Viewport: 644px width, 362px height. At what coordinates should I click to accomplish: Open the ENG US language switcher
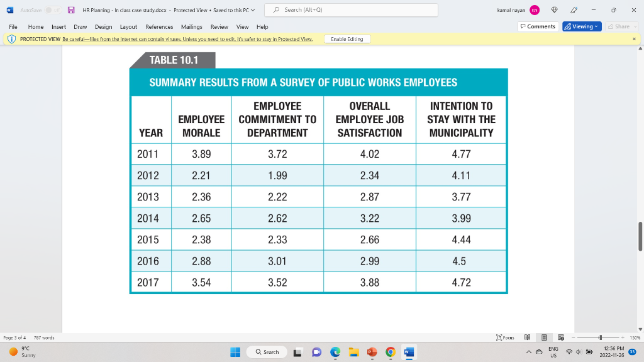tap(553, 352)
